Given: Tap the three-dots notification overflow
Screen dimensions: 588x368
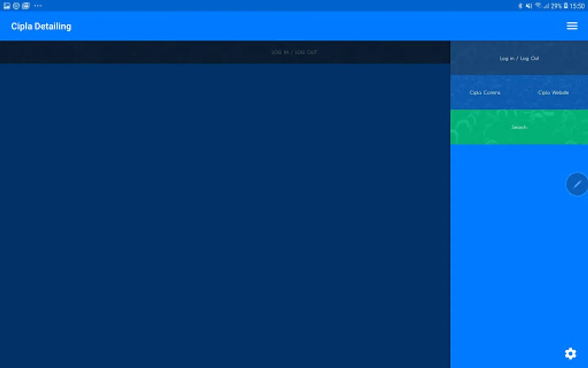Looking at the screenshot, I should point(38,6).
